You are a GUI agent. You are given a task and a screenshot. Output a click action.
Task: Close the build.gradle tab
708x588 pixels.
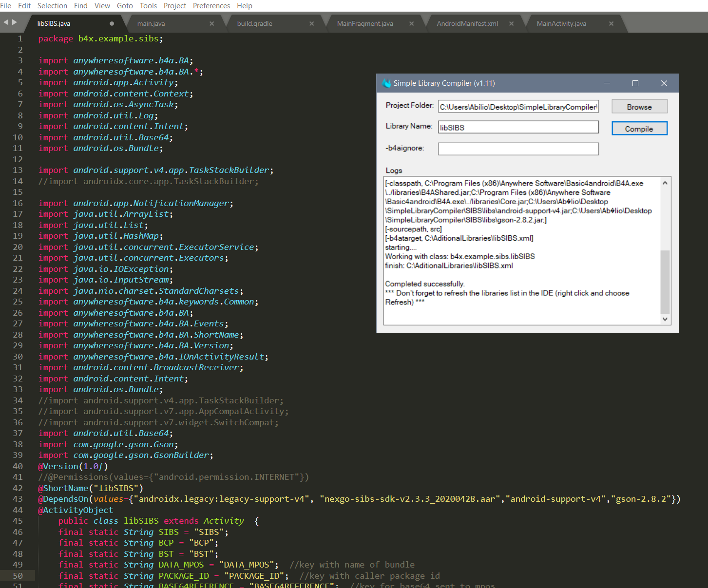pos(311,23)
